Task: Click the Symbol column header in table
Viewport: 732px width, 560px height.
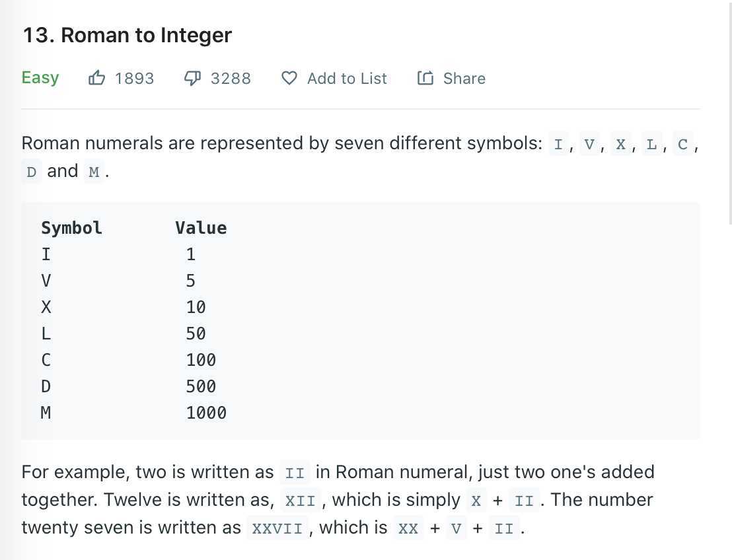Action: pos(71,228)
